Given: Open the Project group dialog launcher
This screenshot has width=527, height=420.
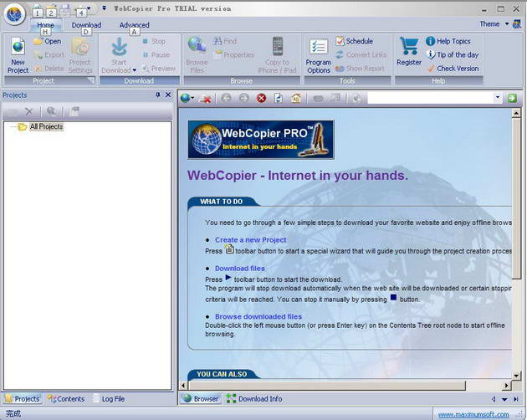Looking at the screenshot, I should pos(90,80).
